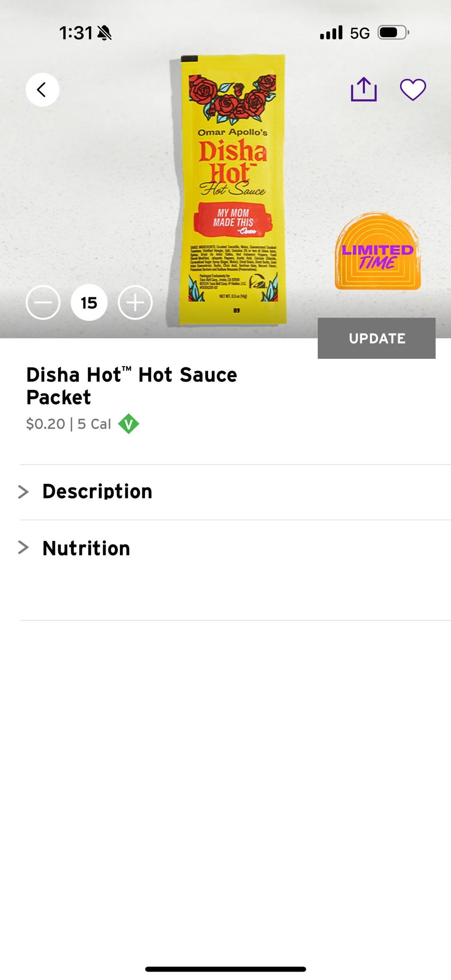451x980 pixels.
Task: Favorite this item with the heart icon
Action: pyautogui.click(x=413, y=89)
